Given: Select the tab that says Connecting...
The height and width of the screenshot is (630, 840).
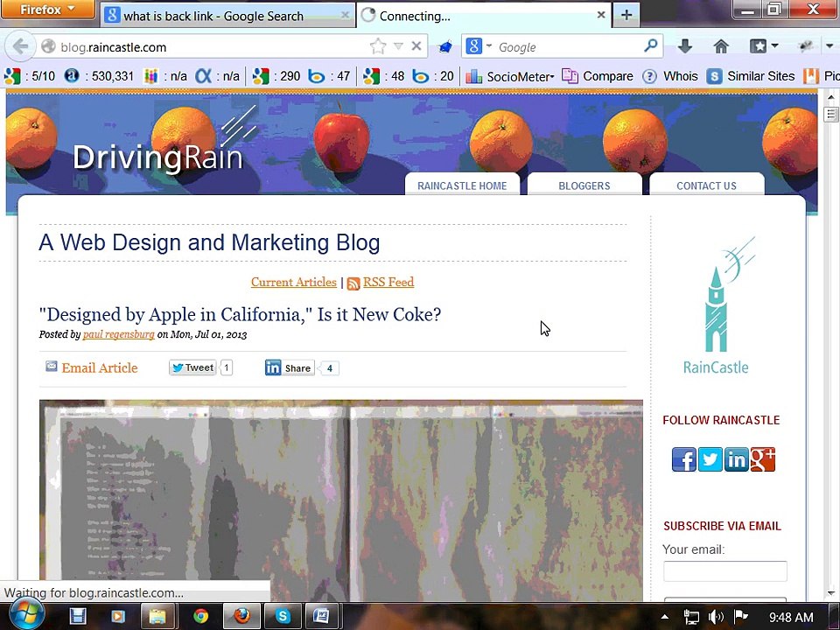Looking at the screenshot, I should (x=485, y=16).
